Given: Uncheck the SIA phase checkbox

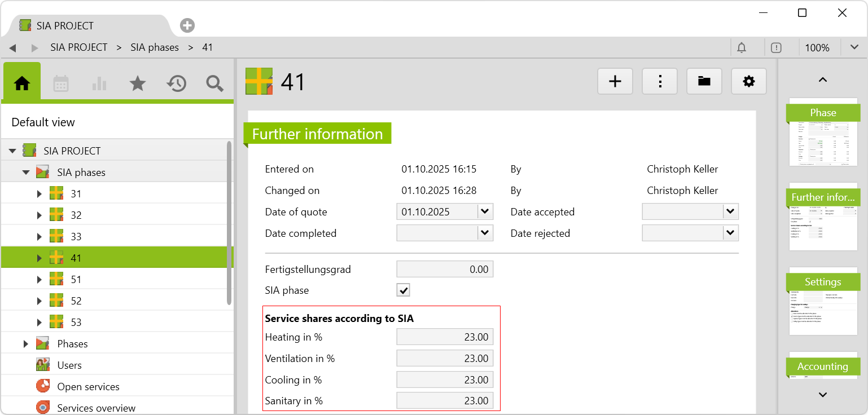Looking at the screenshot, I should 403,290.
